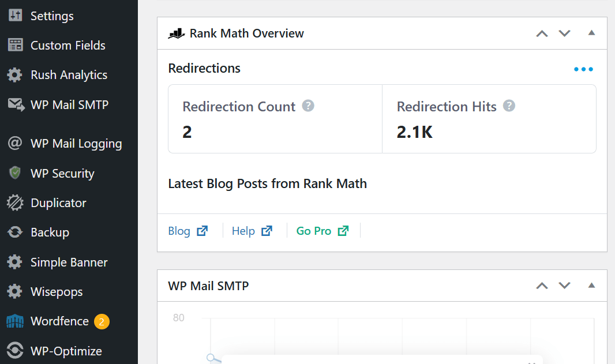Viewport: 615px width, 364px height.
Task: Click the WP-Optimize sidebar icon
Action: click(15, 351)
